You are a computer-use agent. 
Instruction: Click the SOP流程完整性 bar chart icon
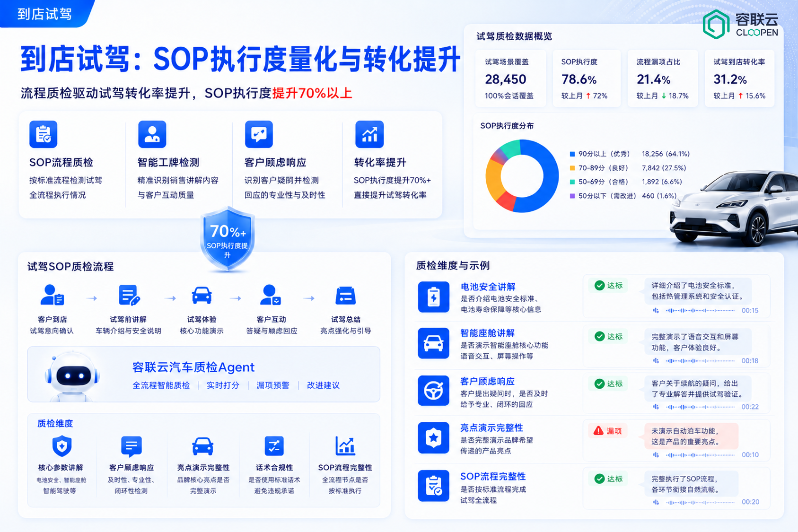(x=345, y=446)
